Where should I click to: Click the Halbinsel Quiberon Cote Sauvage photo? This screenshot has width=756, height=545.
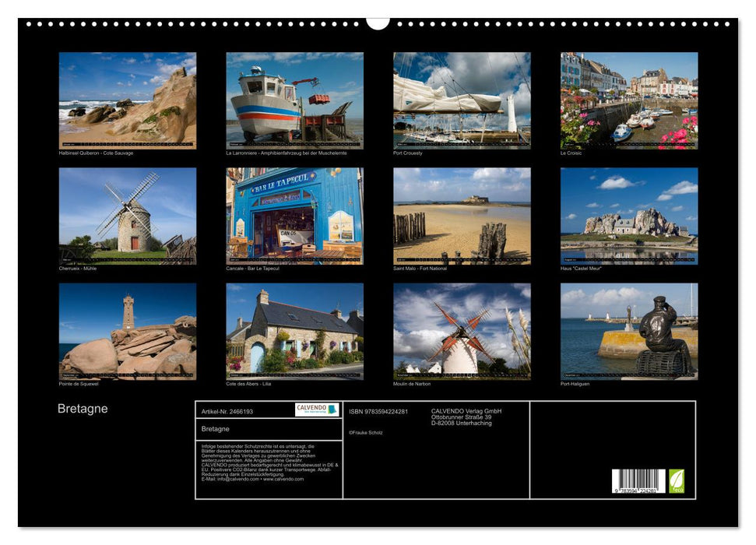coord(127,100)
